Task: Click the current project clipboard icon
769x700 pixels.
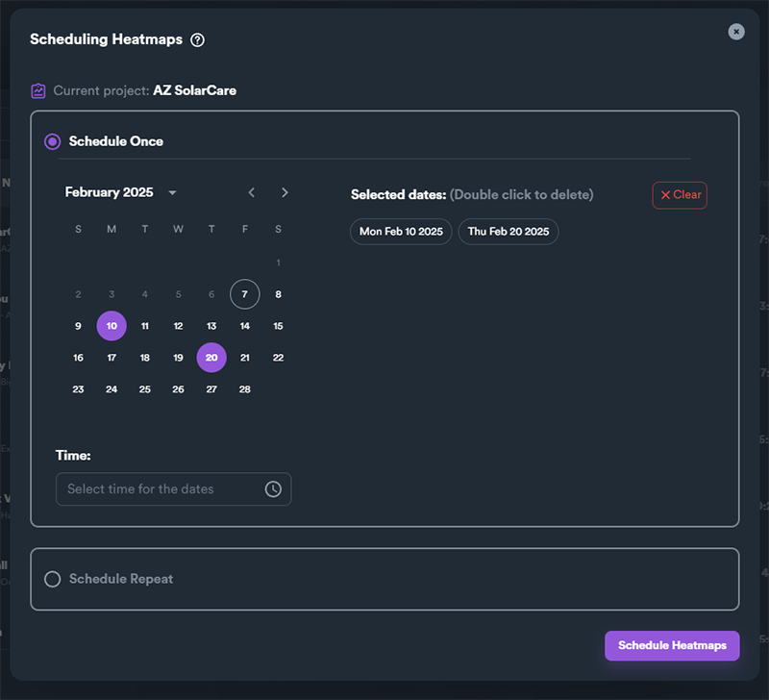Action: click(x=38, y=90)
